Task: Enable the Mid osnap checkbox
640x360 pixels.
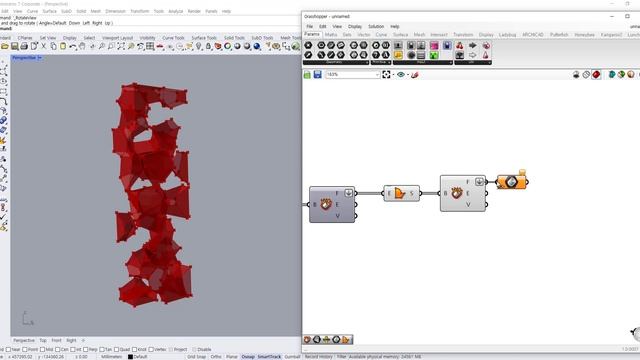Action: [42, 350]
